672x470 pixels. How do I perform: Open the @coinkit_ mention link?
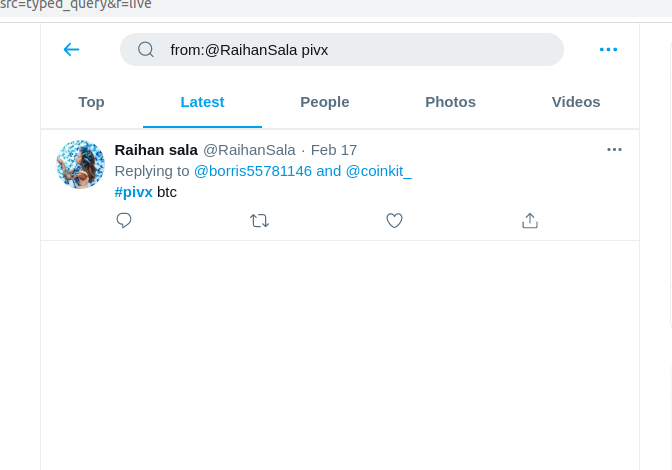(379, 171)
